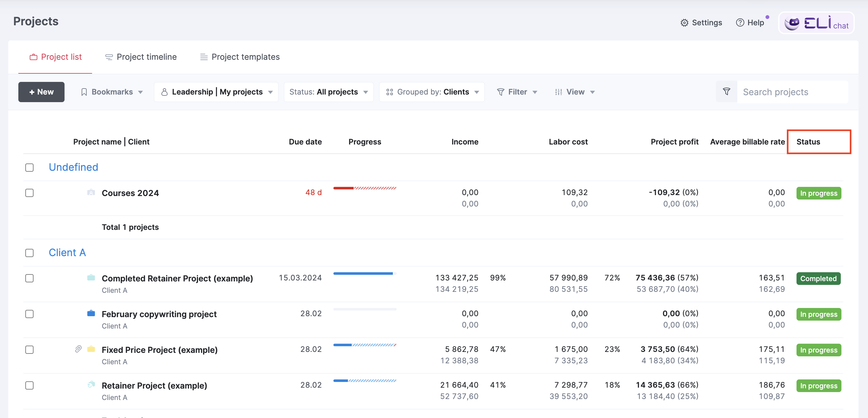Click the Retainer Project recurring folder icon
Screen dimensions: 868x418
pyautogui.click(x=91, y=384)
